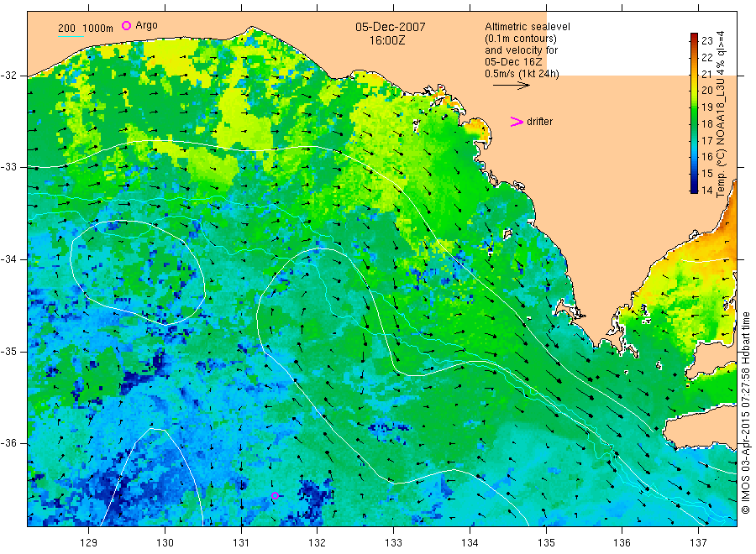Click the latitude label -34
This screenshot has height=554, width=756.
tap(8, 259)
